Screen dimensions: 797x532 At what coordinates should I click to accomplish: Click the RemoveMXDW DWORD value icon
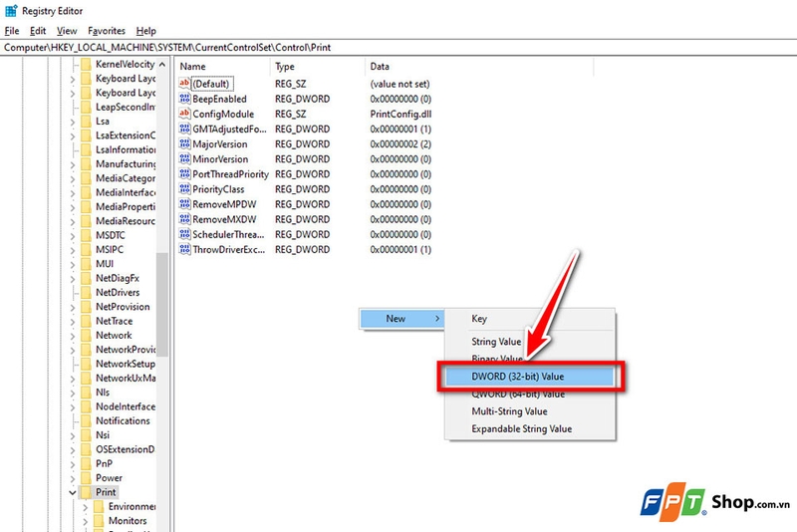click(x=184, y=219)
